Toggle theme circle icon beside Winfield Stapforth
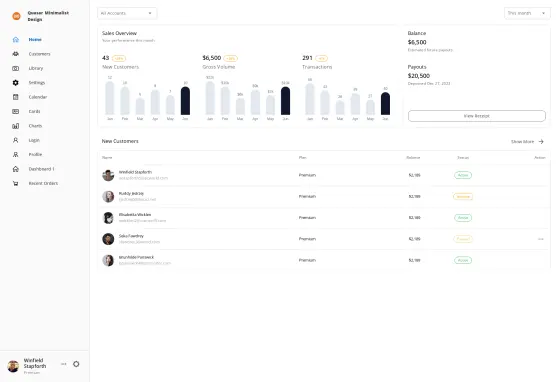The image size is (558, 382). click(x=76, y=364)
